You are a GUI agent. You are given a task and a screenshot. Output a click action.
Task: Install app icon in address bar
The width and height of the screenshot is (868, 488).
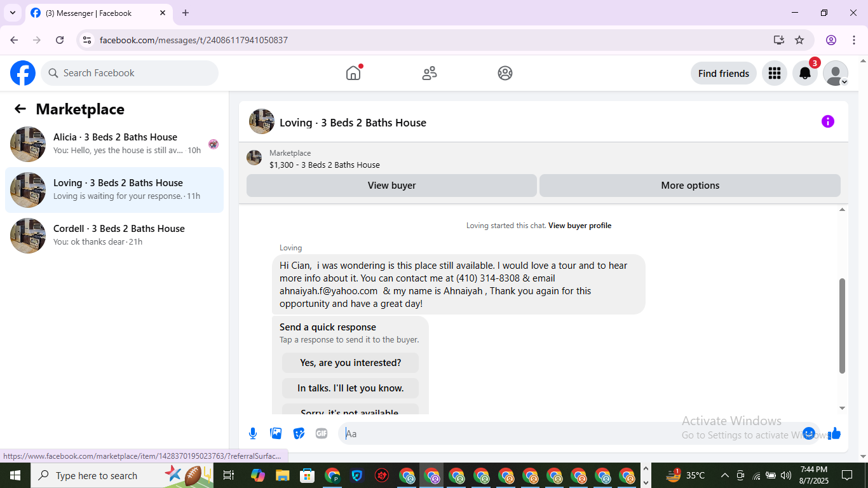click(779, 40)
